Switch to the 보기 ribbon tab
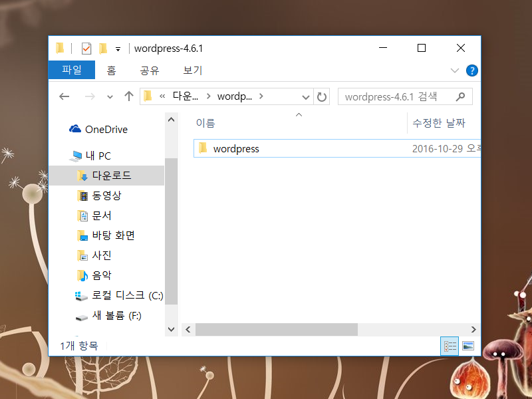 click(x=192, y=70)
